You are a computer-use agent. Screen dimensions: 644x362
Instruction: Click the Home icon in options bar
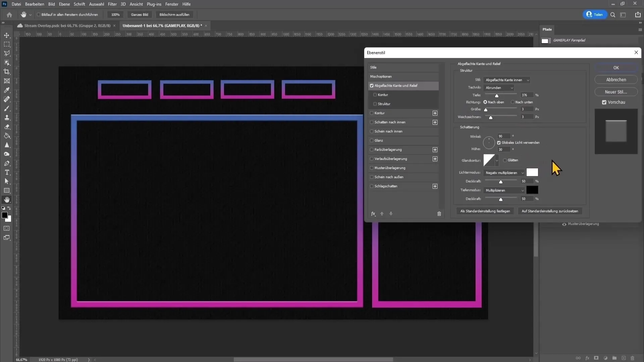[9, 15]
